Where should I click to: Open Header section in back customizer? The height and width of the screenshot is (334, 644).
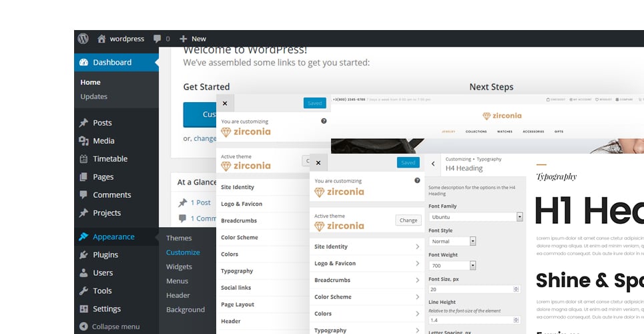[263, 321]
